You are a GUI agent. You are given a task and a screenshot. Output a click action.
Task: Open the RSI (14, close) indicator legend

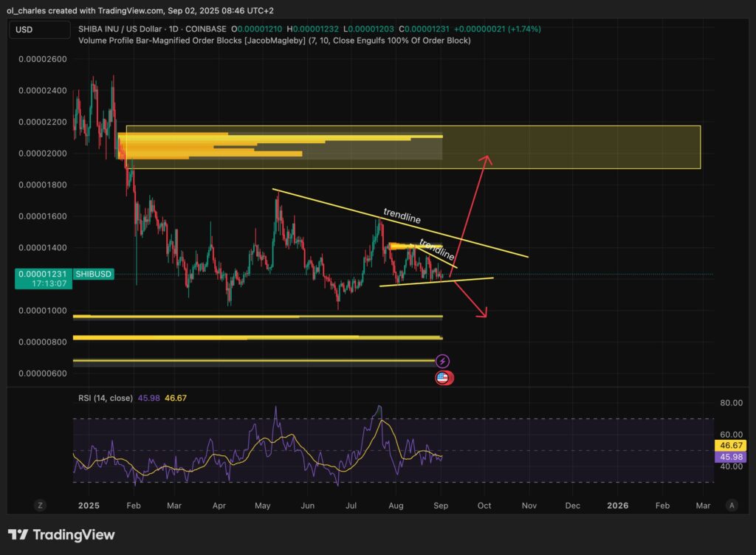click(x=106, y=398)
